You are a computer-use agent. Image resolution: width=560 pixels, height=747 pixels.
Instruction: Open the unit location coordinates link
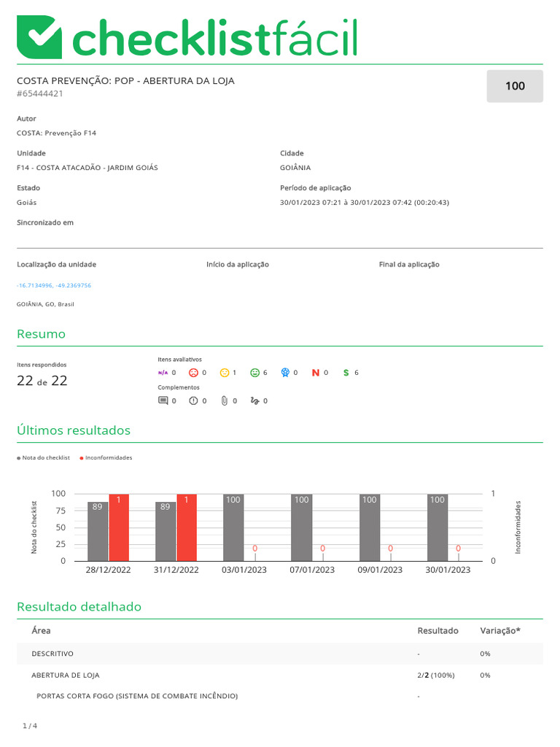54,285
